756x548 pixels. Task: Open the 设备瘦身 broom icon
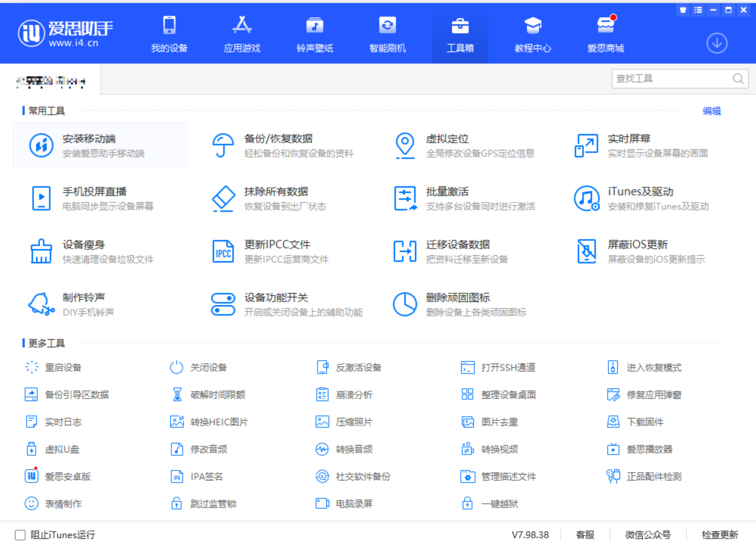tap(41, 251)
